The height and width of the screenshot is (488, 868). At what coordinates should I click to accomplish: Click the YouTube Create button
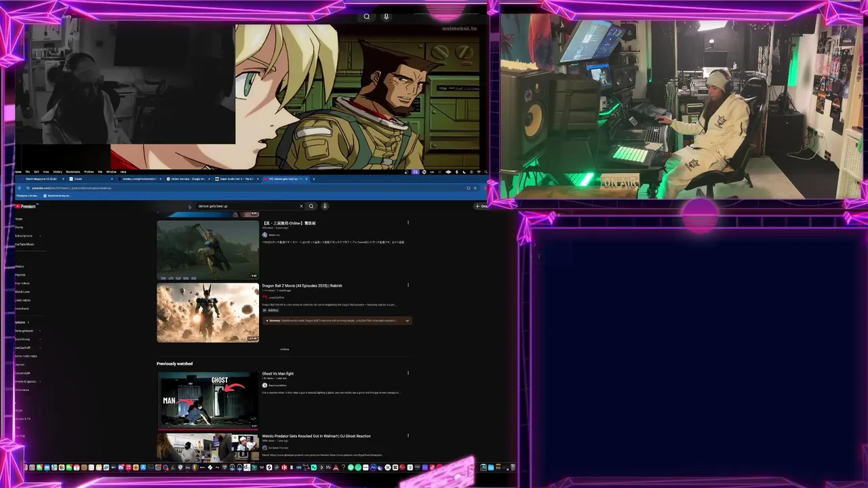[x=481, y=206]
